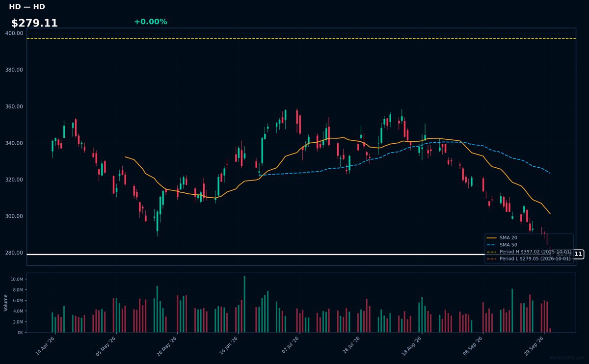Click the 300.00 price axis label
The width and height of the screenshot is (589, 364).
coord(14,216)
